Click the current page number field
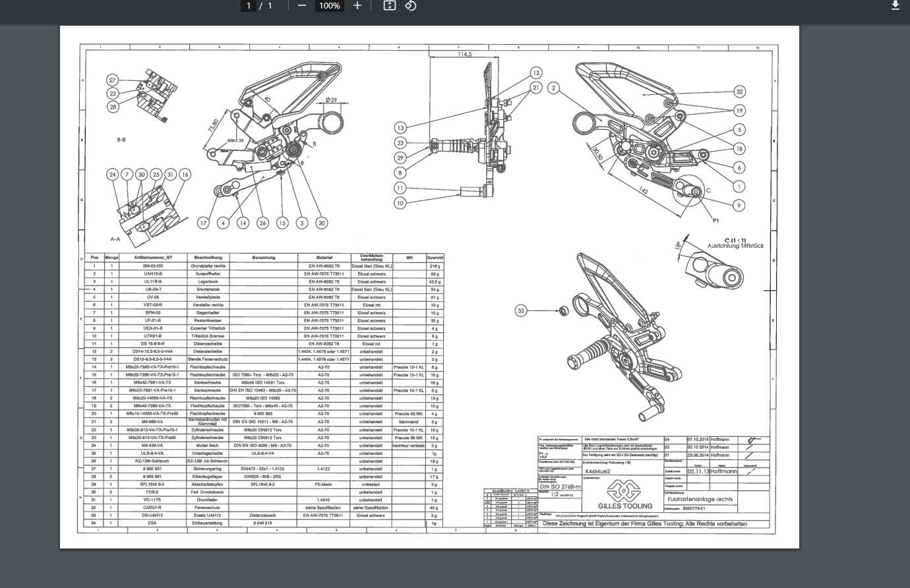 249,6
